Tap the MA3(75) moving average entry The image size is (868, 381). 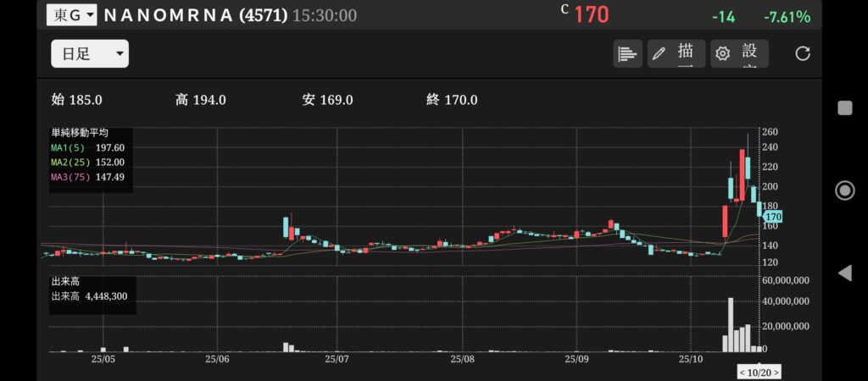pos(87,177)
